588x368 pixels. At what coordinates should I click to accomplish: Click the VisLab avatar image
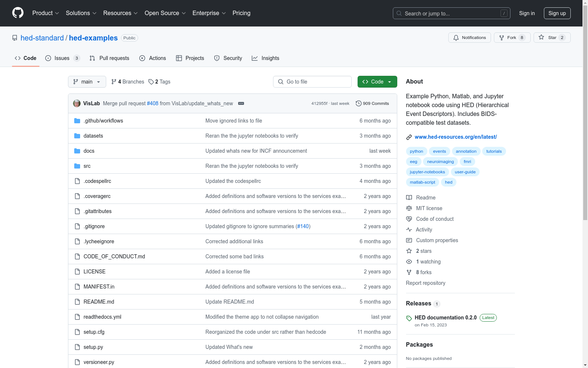[x=77, y=103]
